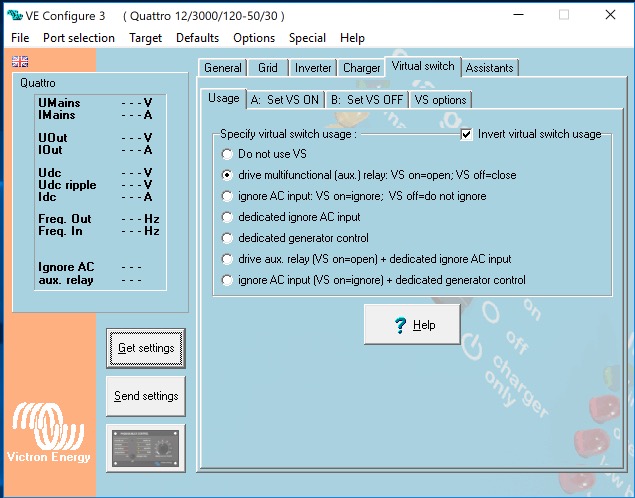This screenshot has height=498, width=635.
Task: Open the 'VS options' sub-tab
Action: [440, 100]
